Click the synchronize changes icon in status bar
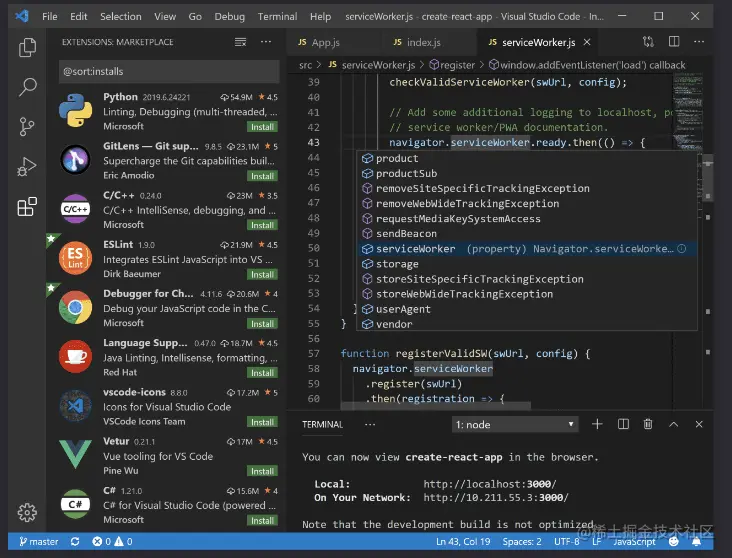 (x=75, y=542)
